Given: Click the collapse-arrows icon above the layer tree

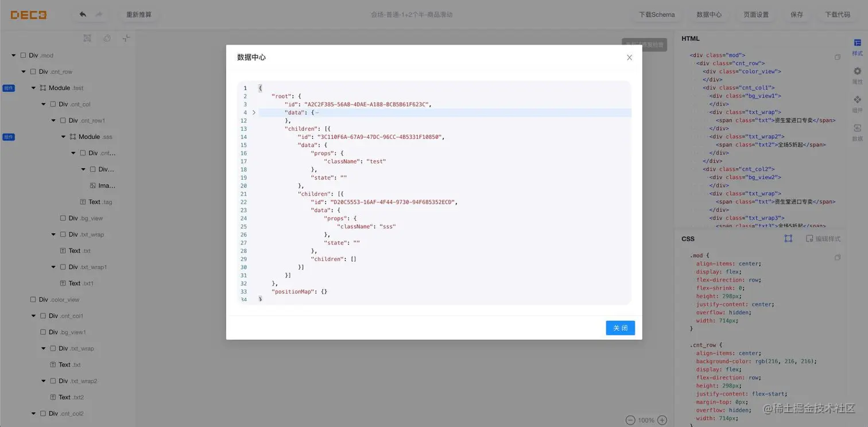Looking at the screenshot, I should [126, 38].
